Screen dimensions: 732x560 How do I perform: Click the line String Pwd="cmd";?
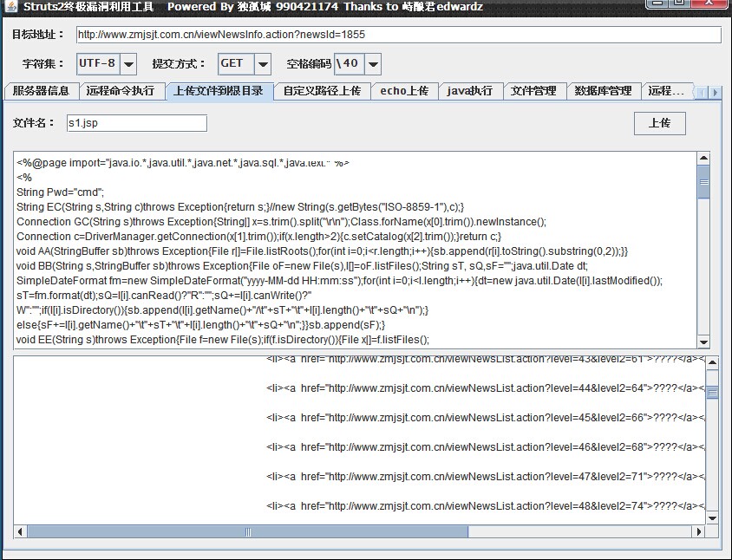click(x=60, y=192)
